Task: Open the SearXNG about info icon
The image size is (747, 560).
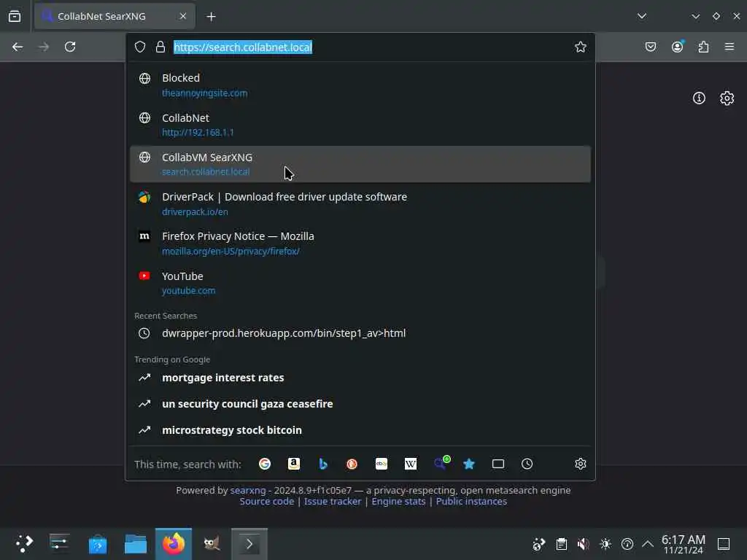Action: pos(699,98)
